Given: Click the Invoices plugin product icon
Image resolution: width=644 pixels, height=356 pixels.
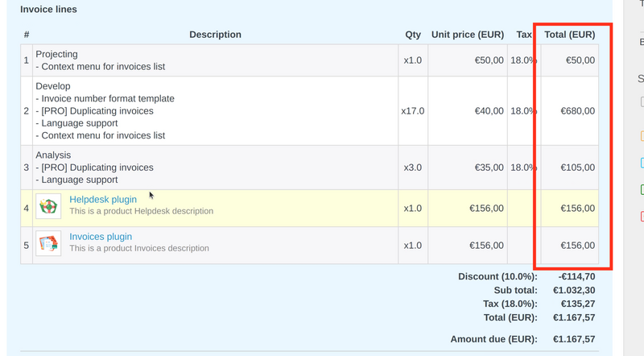Looking at the screenshot, I should tap(48, 243).
